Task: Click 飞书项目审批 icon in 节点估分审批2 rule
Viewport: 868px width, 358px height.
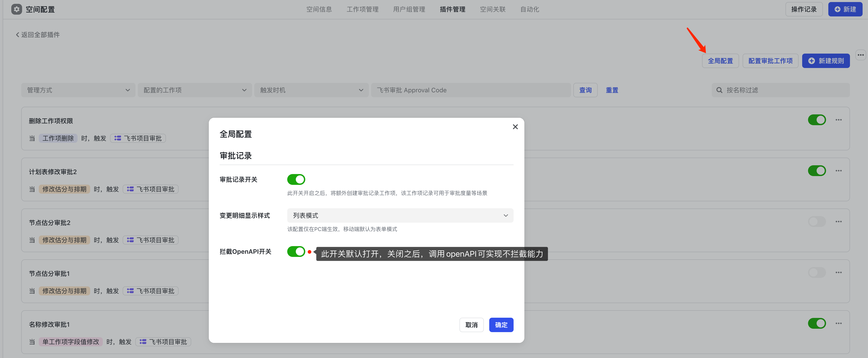Action: coord(130,240)
